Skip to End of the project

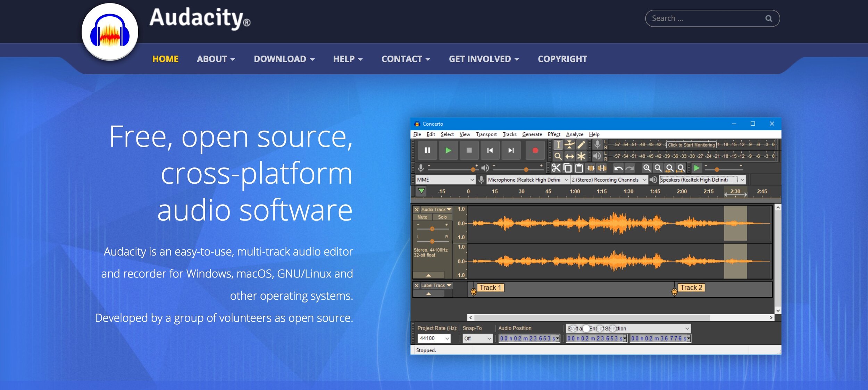click(511, 150)
